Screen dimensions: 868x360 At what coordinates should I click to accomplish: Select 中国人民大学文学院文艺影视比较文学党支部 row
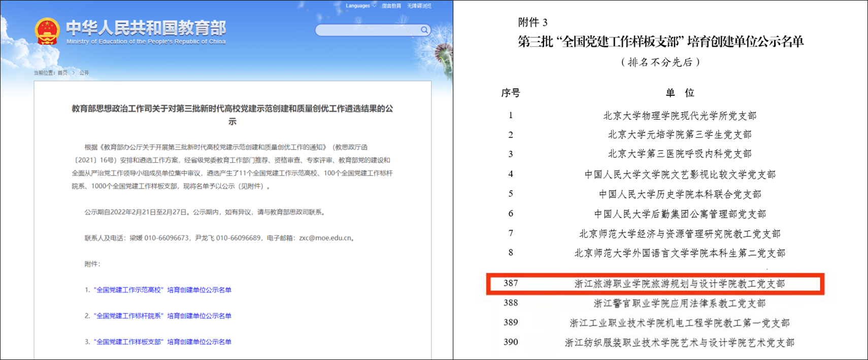(680, 174)
